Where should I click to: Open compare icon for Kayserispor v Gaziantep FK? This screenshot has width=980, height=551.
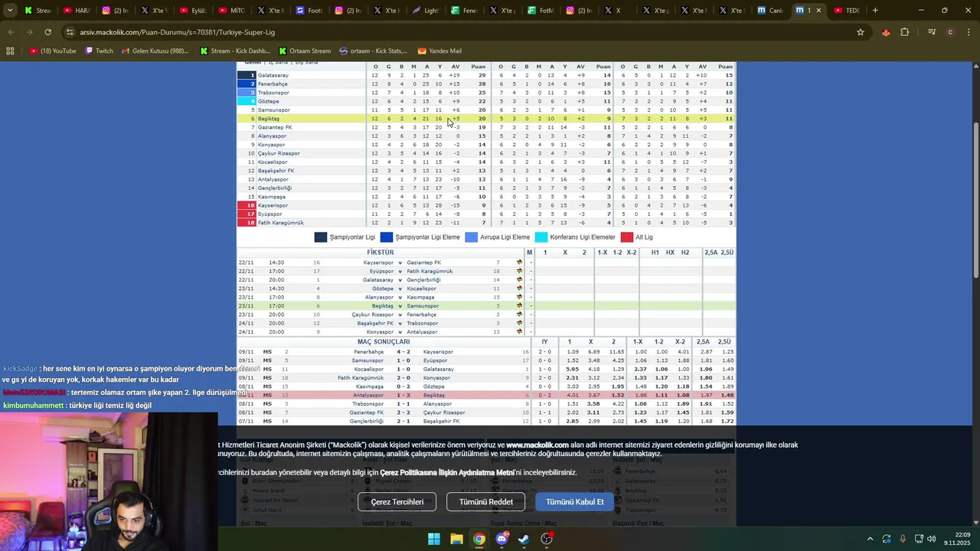point(519,262)
